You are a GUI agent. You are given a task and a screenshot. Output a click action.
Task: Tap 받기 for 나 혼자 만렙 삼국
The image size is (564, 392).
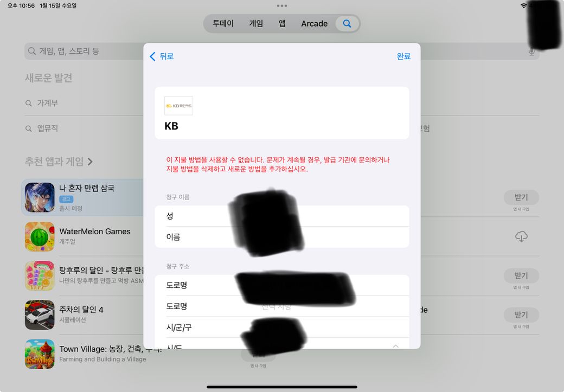(x=521, y=197)
